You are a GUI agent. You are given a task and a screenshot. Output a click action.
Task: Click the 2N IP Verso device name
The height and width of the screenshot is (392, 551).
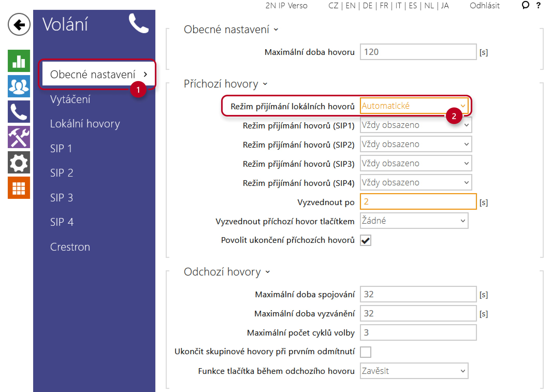click(x=286, y=5)
